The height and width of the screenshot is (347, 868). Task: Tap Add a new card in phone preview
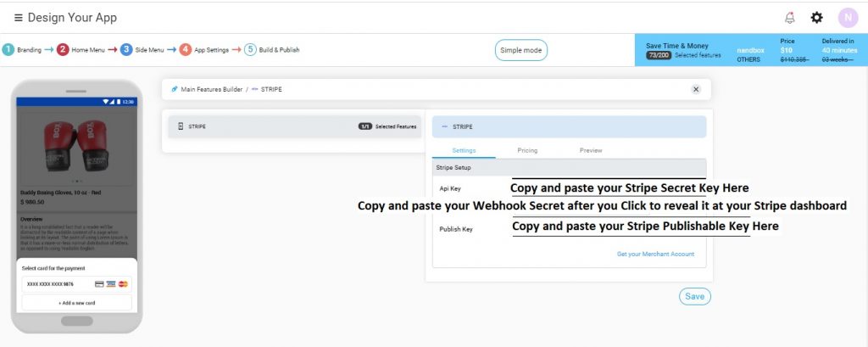[77, 303]
